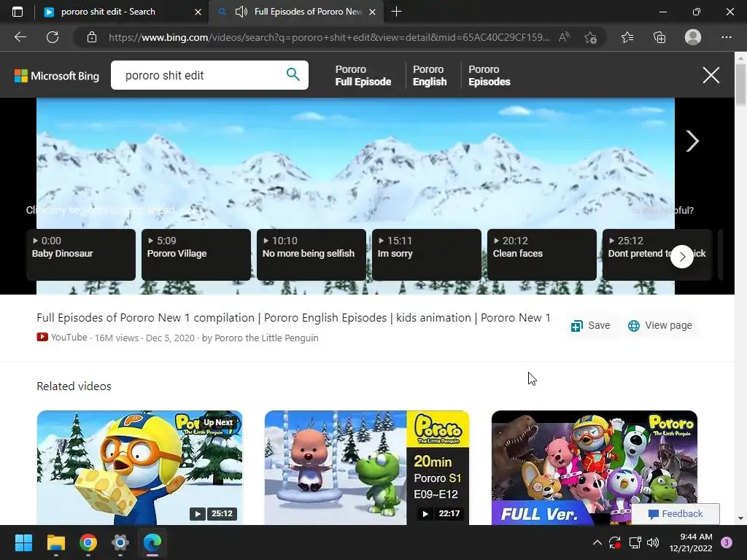Open the clock and date in taskbar
This screenshot has width=747, height=560.
tap(690, 542)
